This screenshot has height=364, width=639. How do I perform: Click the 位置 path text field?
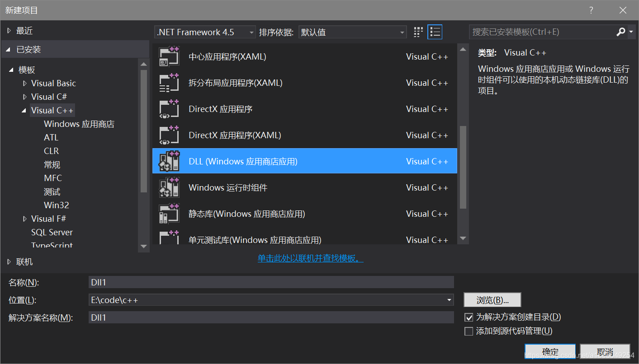pyautogui.click(x=266, y=300)
